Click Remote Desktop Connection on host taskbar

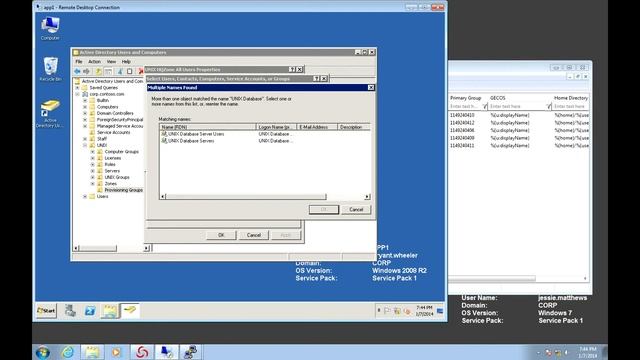coord(166,352)
